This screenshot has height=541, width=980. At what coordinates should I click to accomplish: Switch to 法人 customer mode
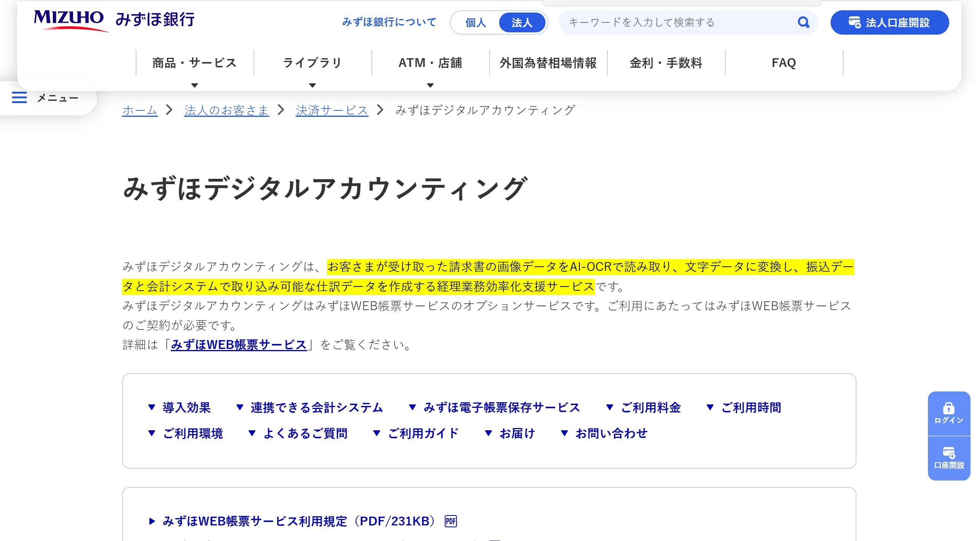tap(522, 22)
